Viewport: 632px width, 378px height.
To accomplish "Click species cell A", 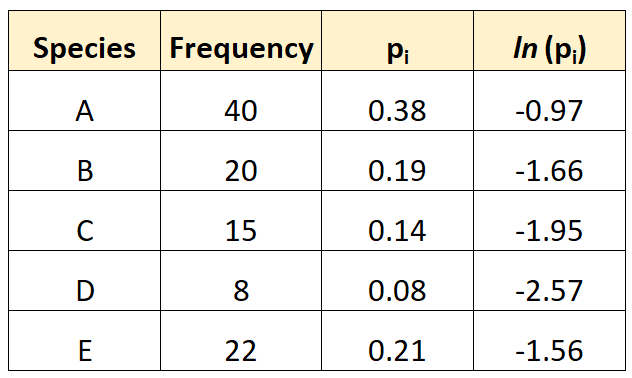I will (x=85, y=101).
